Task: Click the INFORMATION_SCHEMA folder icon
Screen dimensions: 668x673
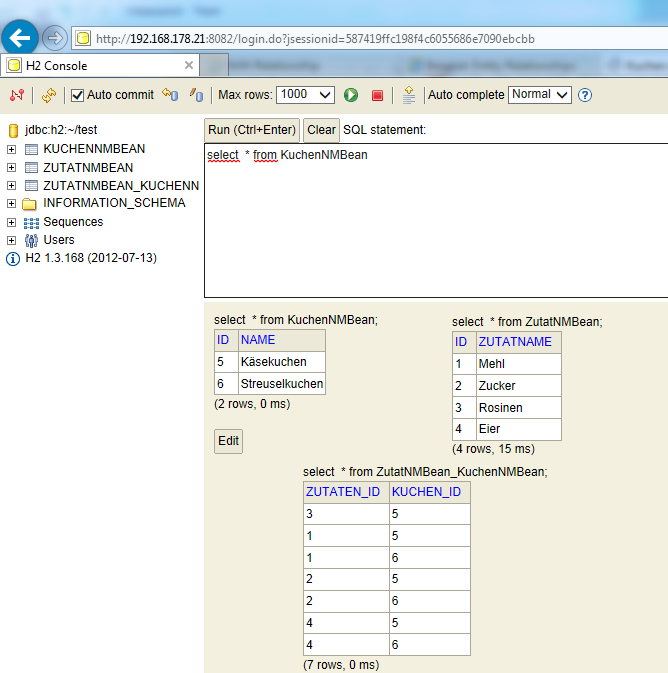Action: [x=29, y=203]
